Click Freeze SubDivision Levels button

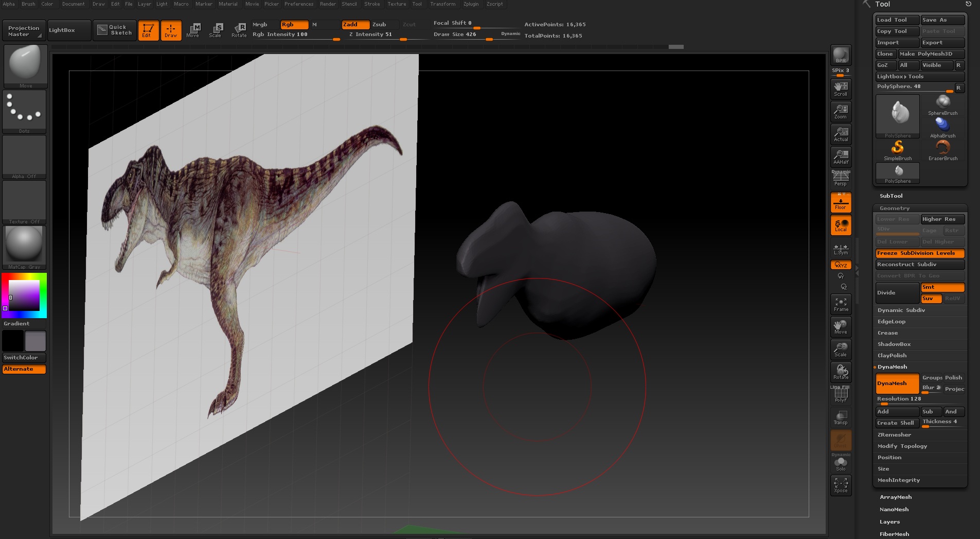pyautogui.click(x=920, y=253)
